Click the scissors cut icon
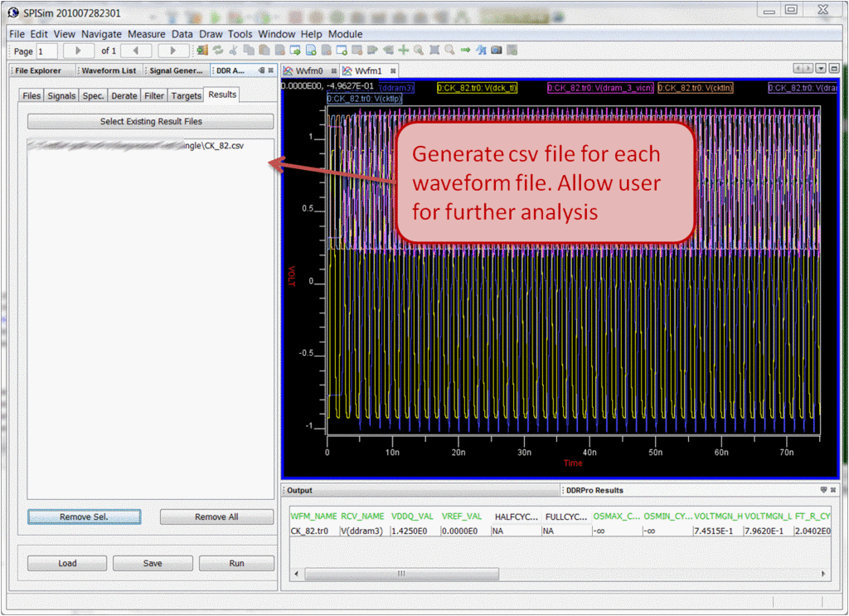Viewport: 849px width, 616px height. pyautogui.click(x=233, y=51)
